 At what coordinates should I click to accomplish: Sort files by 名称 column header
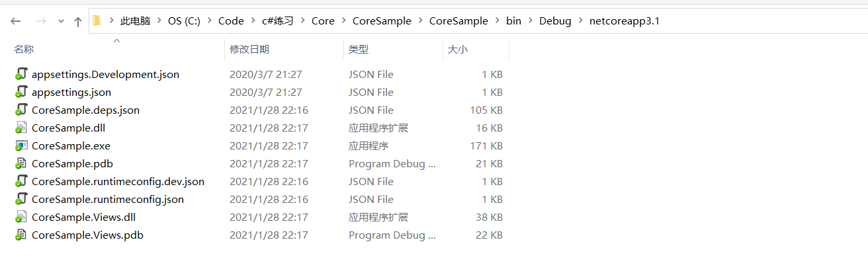[x=24, y=50]
